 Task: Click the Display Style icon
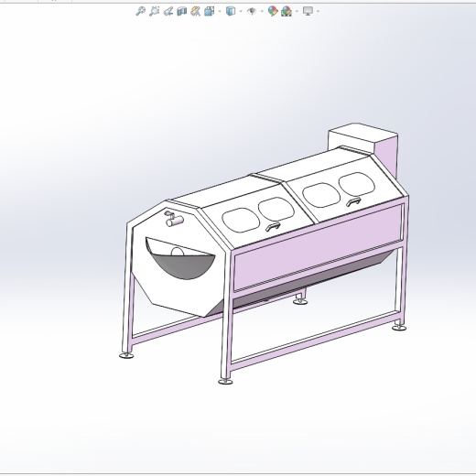pos(231,11)
